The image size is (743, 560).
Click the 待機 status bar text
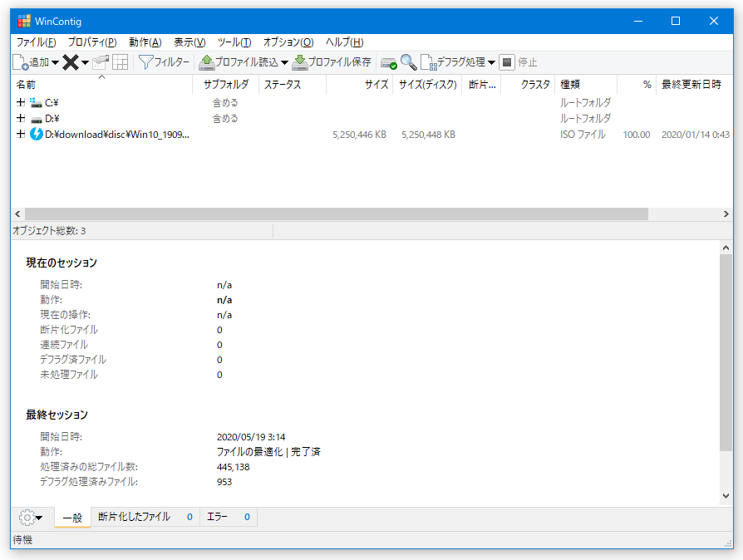click(22, 540)
